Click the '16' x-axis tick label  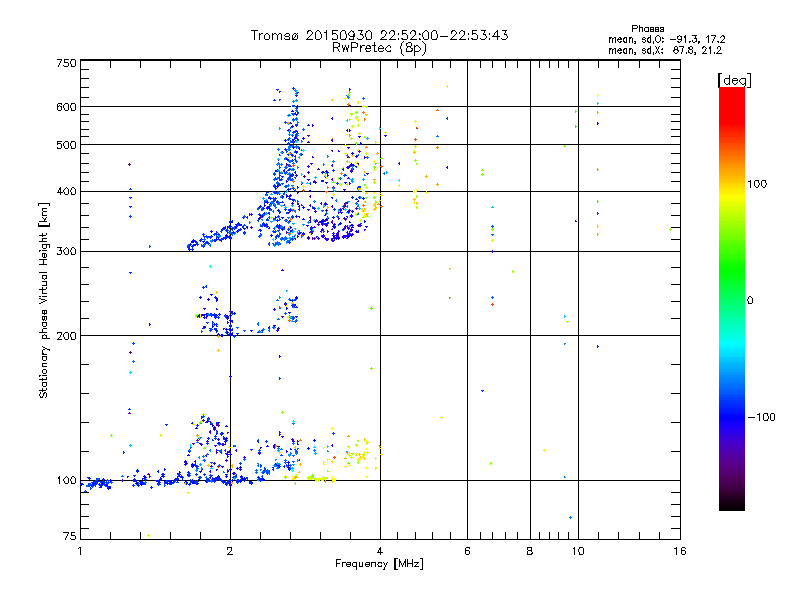[x=680, y=551]
